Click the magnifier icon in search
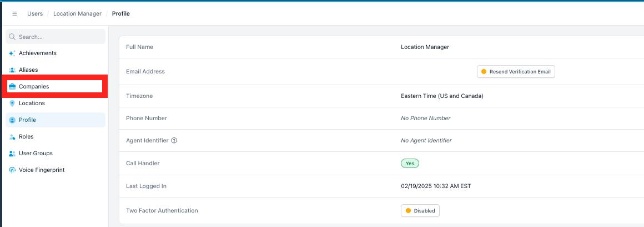The width and height of the screenshot is (644, 227). point(12,37)
